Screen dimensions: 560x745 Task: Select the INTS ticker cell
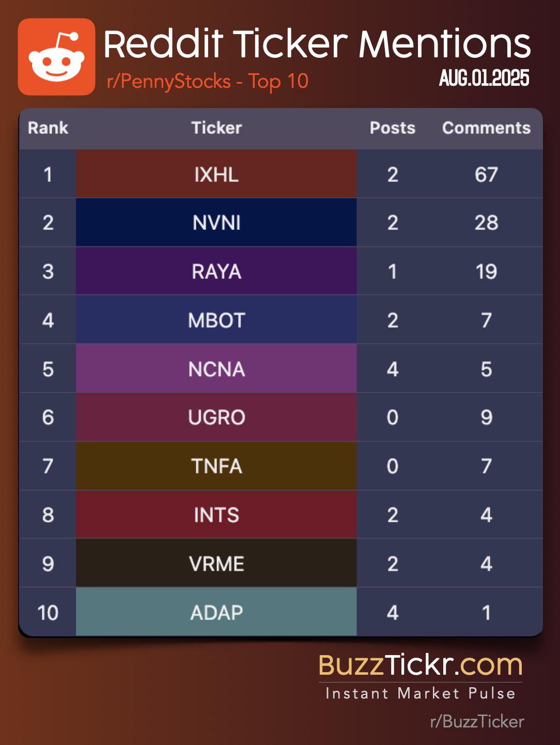click(x=216, y=515)
